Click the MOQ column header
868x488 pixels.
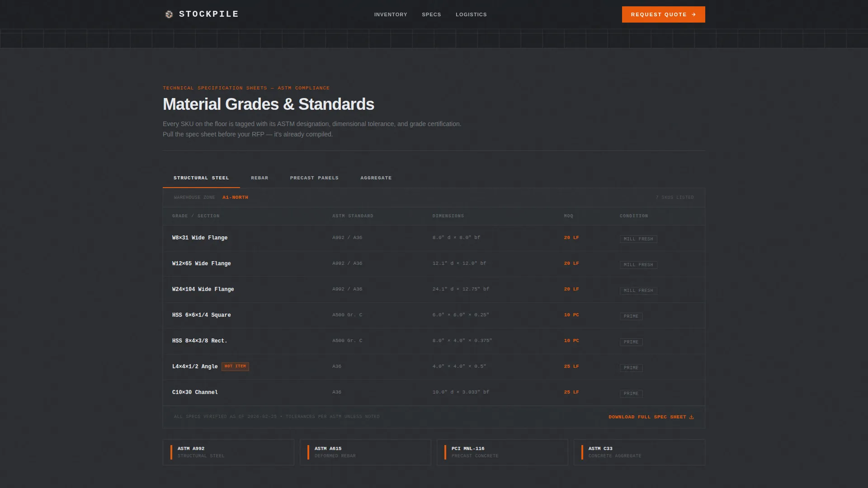point(568,216)
